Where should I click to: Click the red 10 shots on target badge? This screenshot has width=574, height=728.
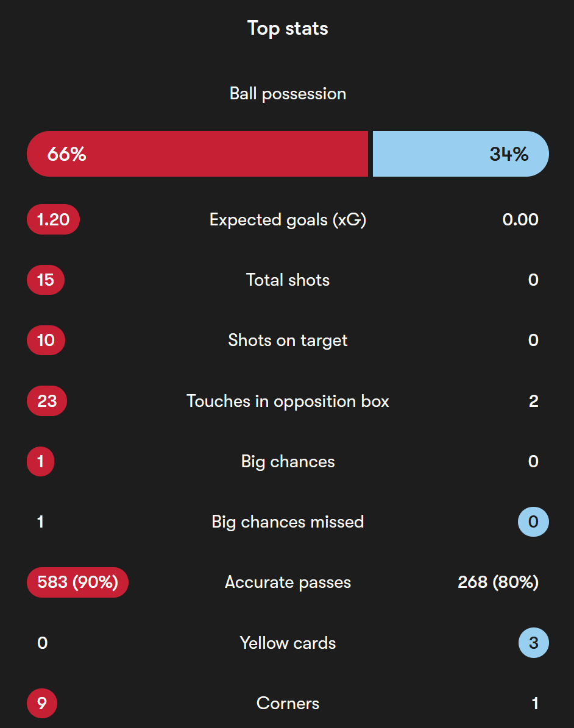(x=46, y=341)
